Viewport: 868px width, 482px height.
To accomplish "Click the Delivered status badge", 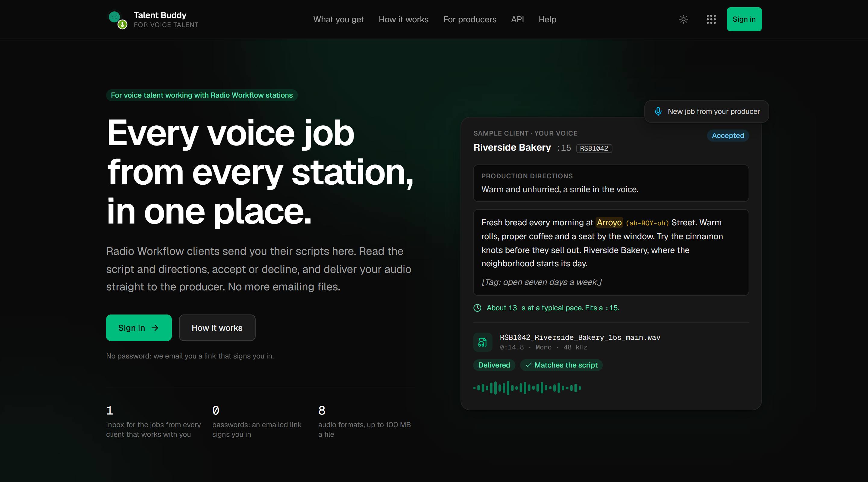I will click(494, 365).
